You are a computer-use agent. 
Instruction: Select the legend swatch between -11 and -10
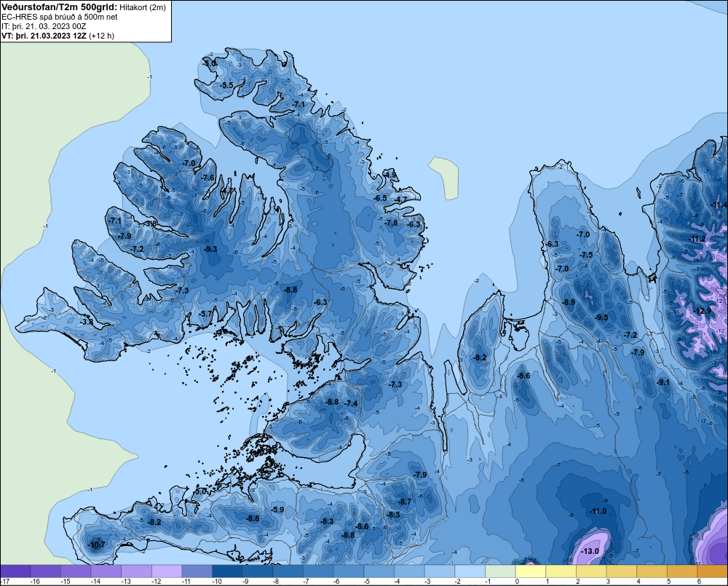197,571
